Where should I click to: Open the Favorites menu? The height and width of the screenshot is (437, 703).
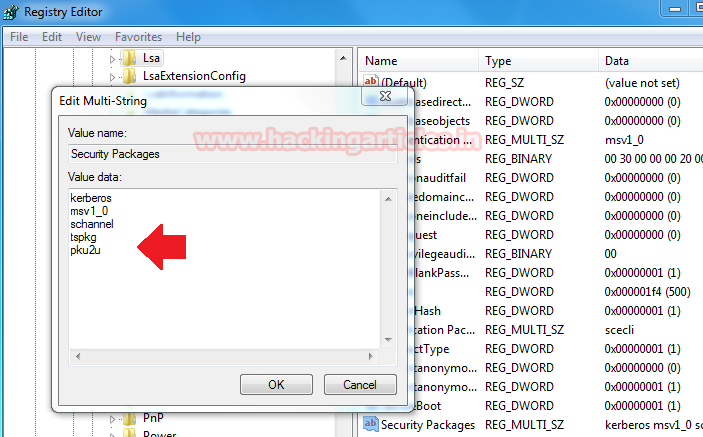pos(138,37)
